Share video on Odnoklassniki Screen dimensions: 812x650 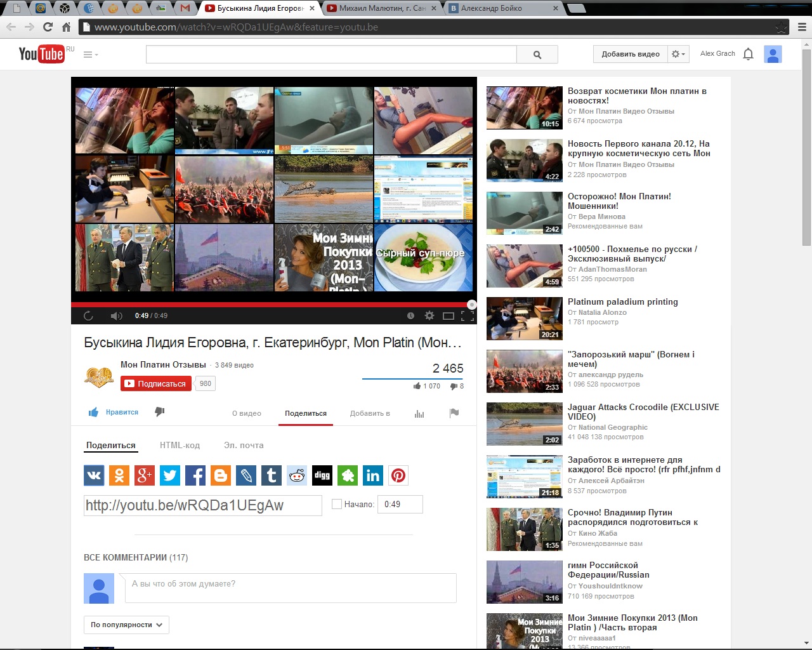119,475
